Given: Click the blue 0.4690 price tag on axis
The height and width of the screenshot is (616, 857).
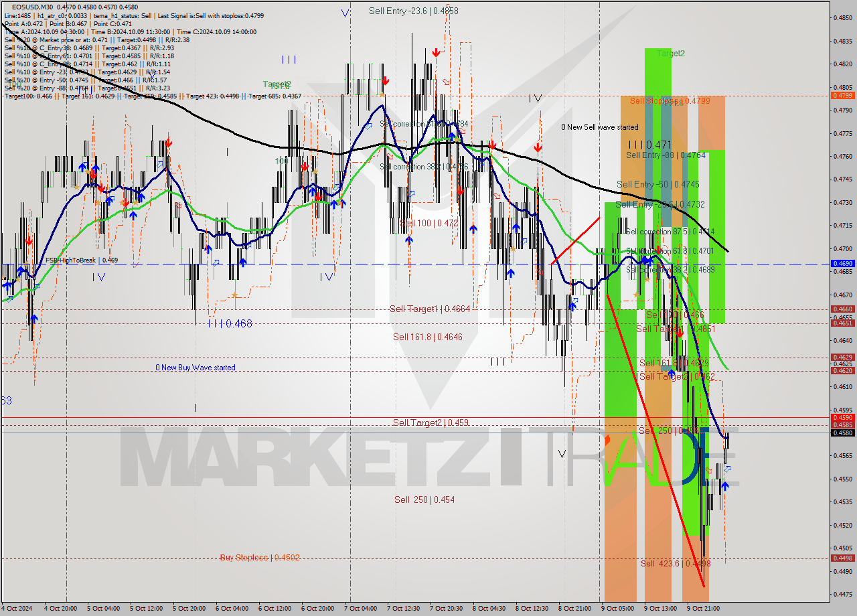Looking at the screenshot, I should [842, 264].
